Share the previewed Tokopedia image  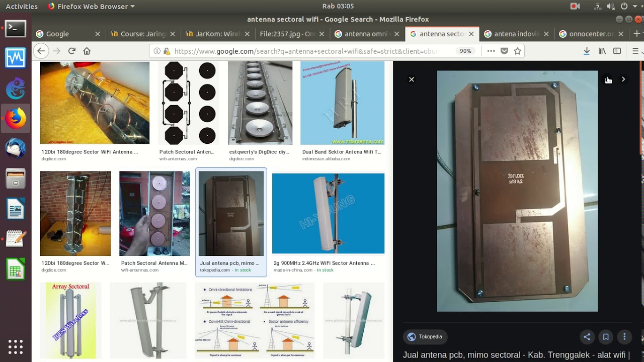pyautogui.click(x=587, y=337)
